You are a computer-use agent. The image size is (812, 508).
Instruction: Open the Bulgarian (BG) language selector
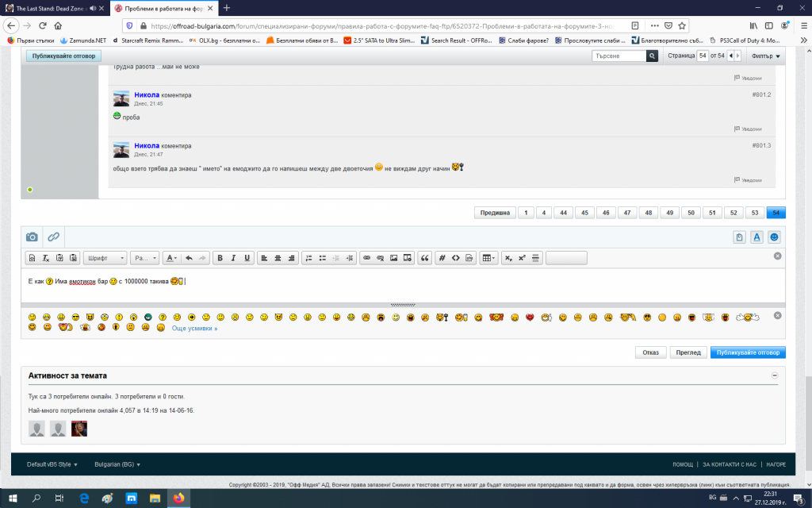tap(117, 464)
